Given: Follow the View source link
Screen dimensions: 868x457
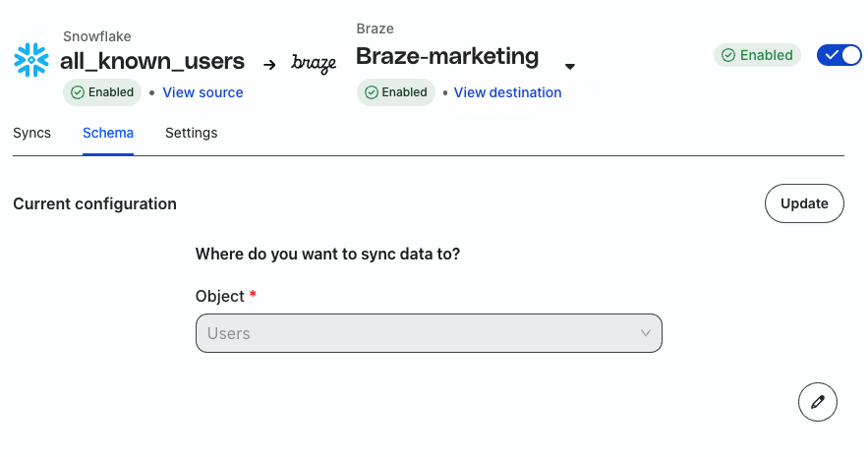Looking at the screenshot, I should point(203,92).
